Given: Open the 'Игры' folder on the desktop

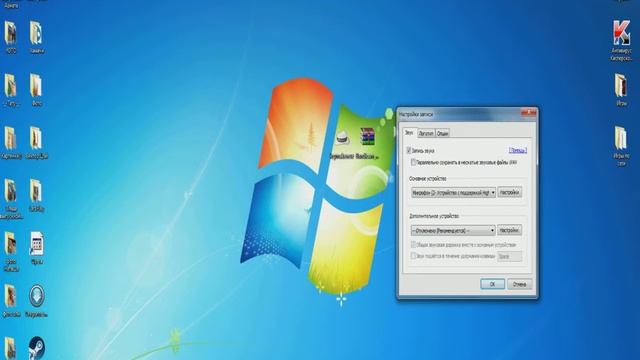Looking at the screenshot, I should (x=621, y=85).
